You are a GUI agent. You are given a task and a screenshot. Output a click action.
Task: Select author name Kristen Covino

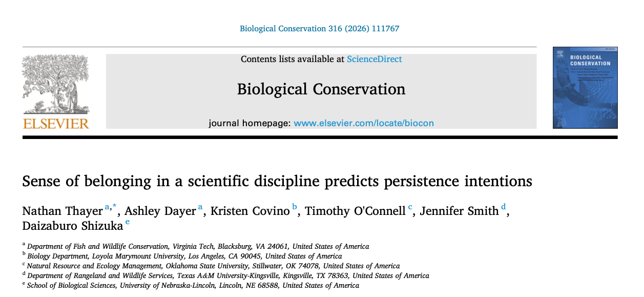249,211
